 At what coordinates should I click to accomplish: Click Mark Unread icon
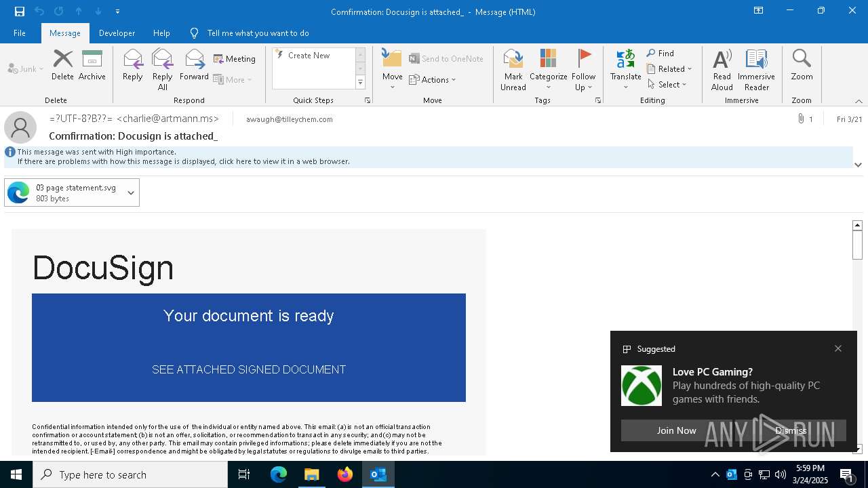coord(513,70)
